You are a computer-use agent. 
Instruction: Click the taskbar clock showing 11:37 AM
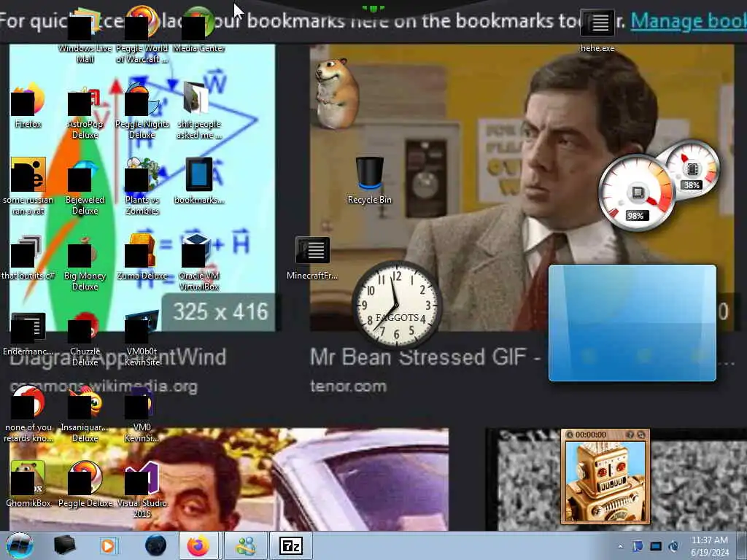709,546
